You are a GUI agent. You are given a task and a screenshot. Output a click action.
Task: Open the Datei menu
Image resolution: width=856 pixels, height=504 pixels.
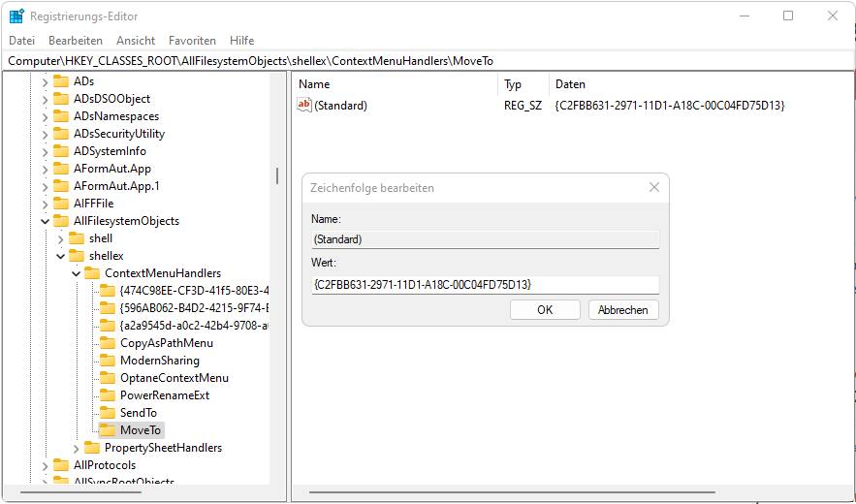[x=22, y=41]
